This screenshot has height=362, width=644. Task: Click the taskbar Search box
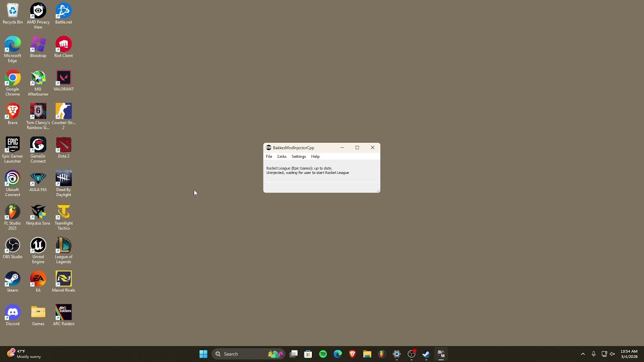point(248,354)
